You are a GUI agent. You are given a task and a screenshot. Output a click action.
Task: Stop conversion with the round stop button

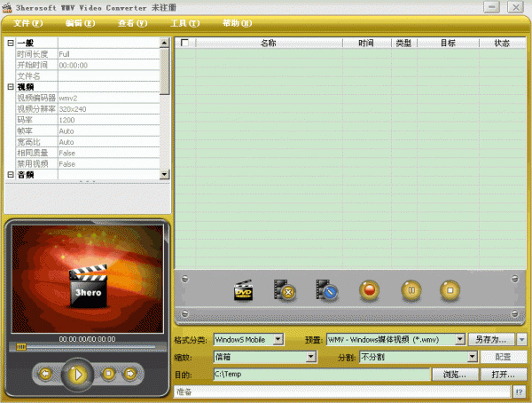450,290
